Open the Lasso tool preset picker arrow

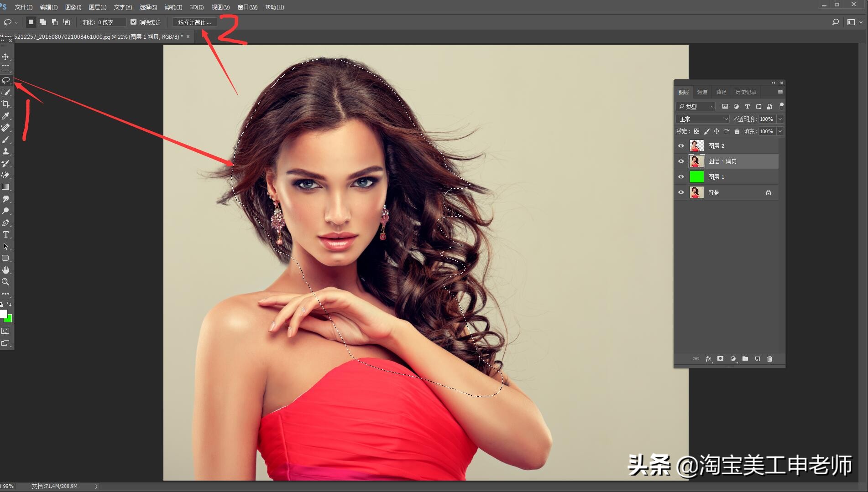pyautogui.click(x=16, y=22)
